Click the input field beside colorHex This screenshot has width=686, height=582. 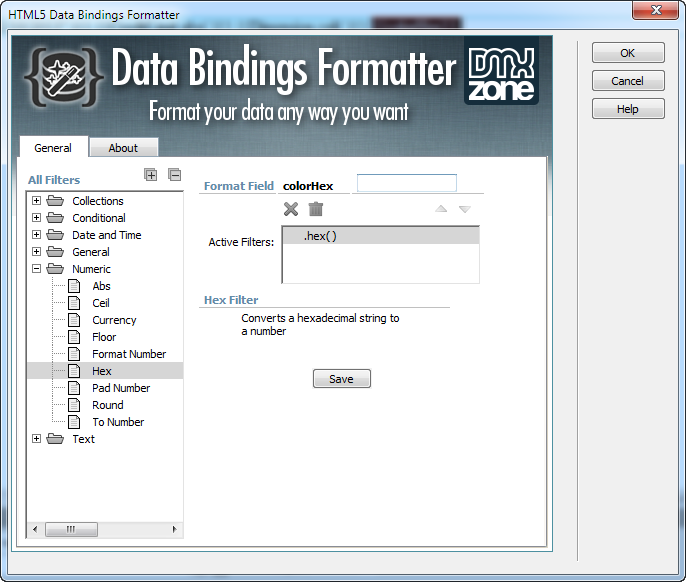coord(407,183)
